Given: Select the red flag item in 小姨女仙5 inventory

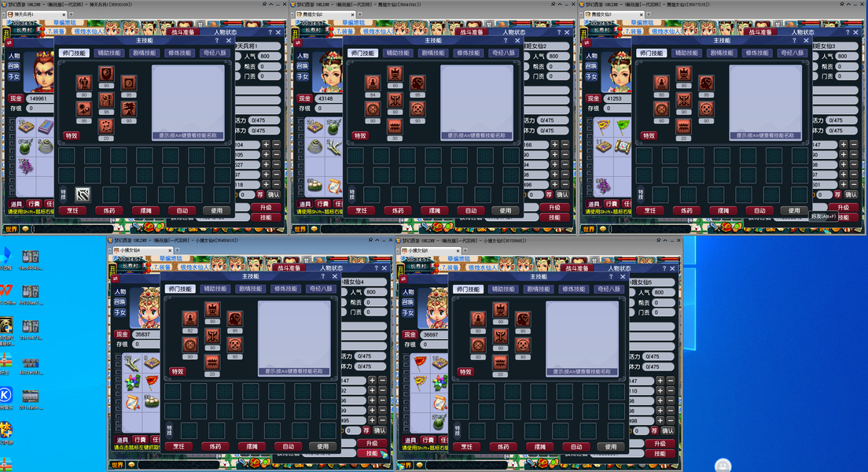Looking at the screenshot, I should [421, 363].
